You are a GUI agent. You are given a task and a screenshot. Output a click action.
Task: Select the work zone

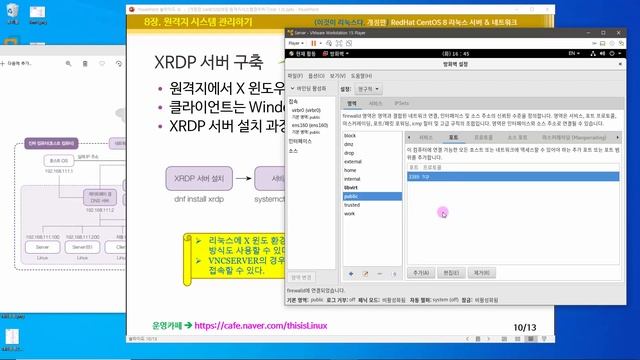coord(372,213)
